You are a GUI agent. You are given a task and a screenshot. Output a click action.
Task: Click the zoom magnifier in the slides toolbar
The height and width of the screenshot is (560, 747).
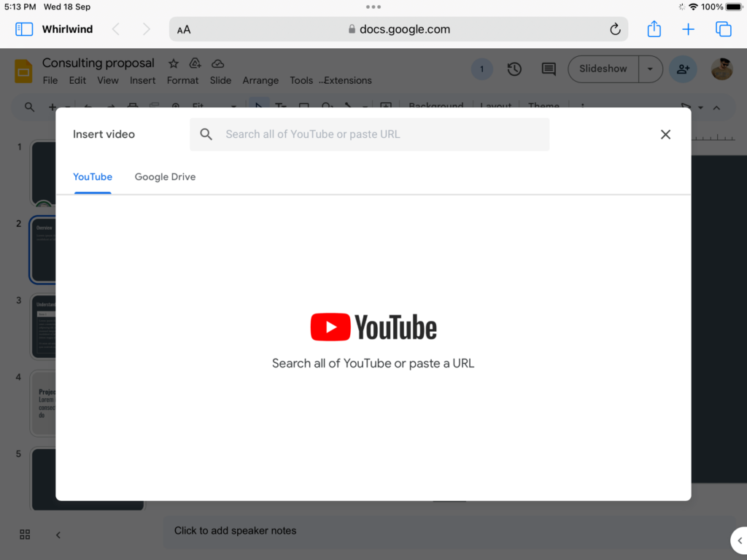[x=29, y=106]
